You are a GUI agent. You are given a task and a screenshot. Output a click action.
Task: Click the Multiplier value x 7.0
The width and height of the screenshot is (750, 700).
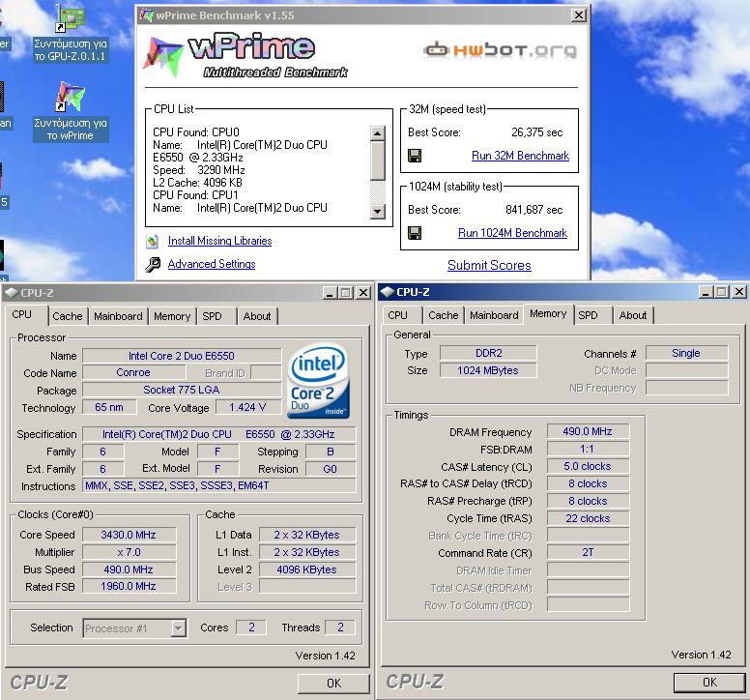click(x=130, y=552)
